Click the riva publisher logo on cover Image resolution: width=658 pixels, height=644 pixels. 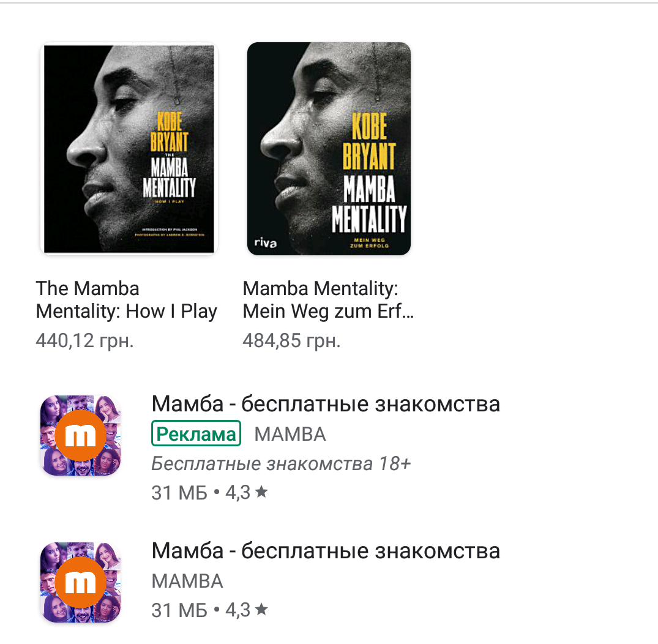265,242
